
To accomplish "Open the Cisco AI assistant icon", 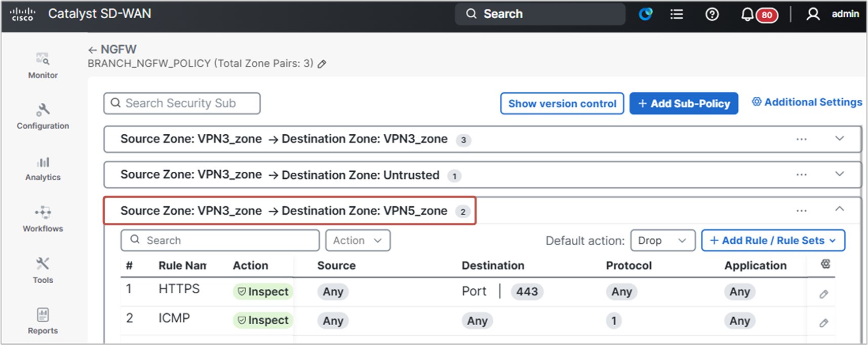I will [x=646, y=14].
